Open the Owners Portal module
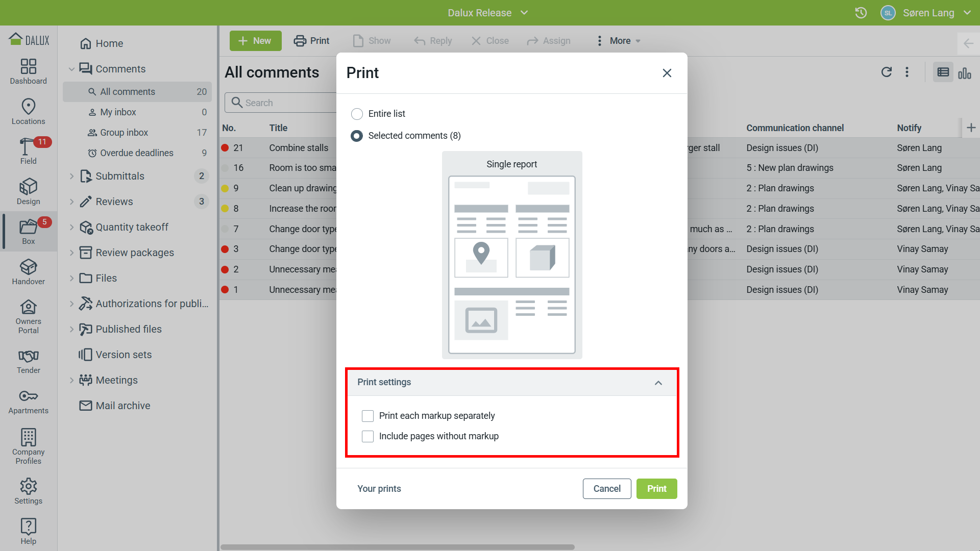This screenshot has width=980, height=551. 29,316
